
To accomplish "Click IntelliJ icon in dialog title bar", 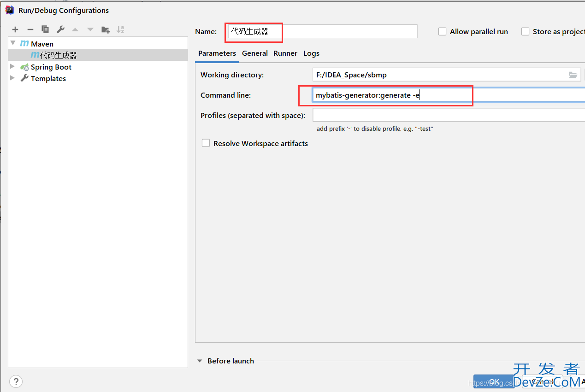I will pyautogui.click(x=10, y=10).
